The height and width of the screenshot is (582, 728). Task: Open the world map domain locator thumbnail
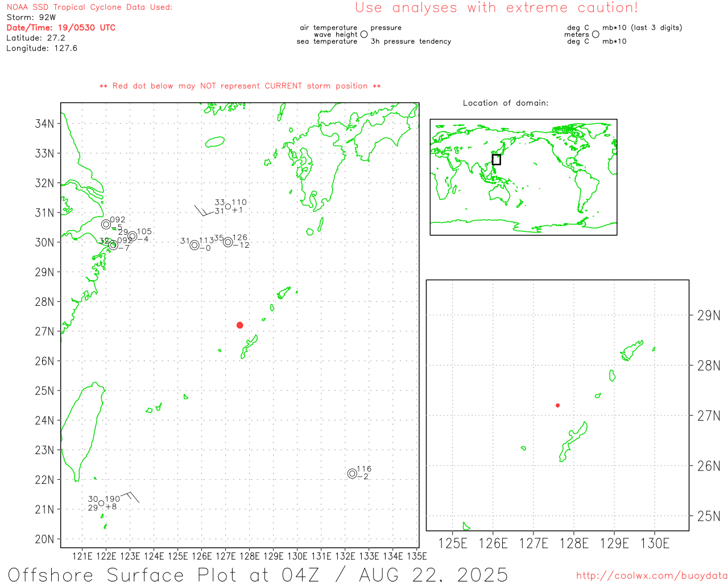(x=523, y=177)
